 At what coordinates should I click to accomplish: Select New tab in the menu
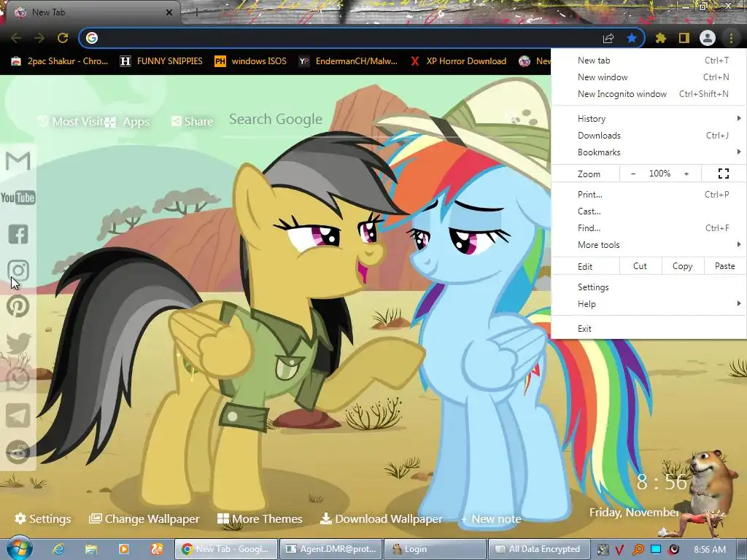click(649, 61)
